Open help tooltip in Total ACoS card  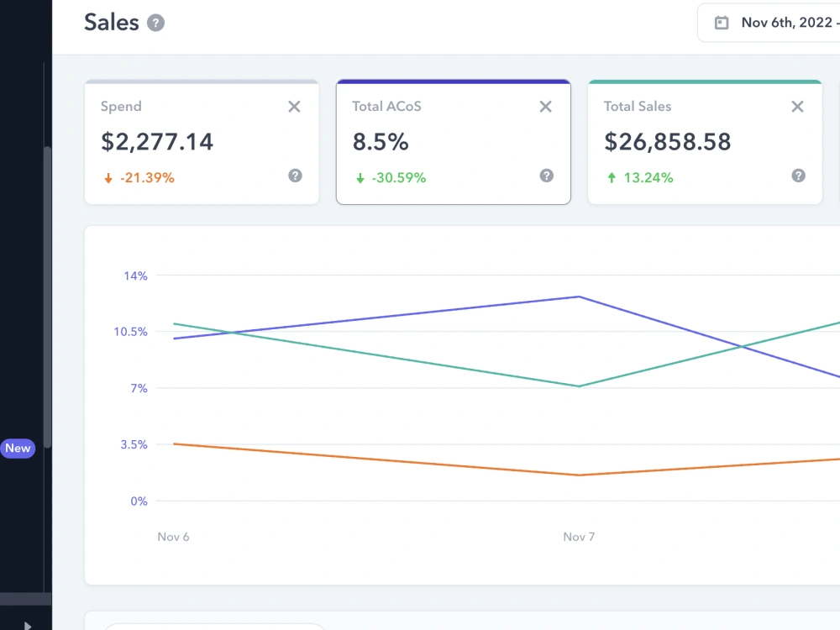coord(547,176)
